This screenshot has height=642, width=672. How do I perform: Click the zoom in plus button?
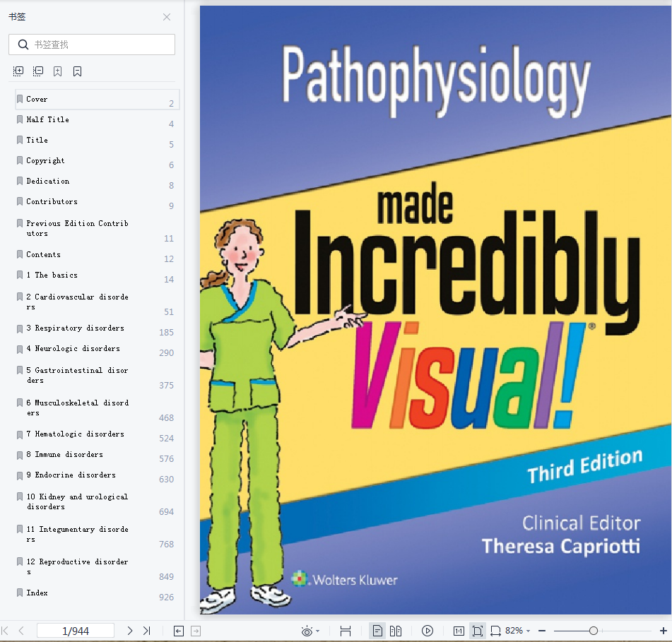pyautogui.click(x=663, y=631)
